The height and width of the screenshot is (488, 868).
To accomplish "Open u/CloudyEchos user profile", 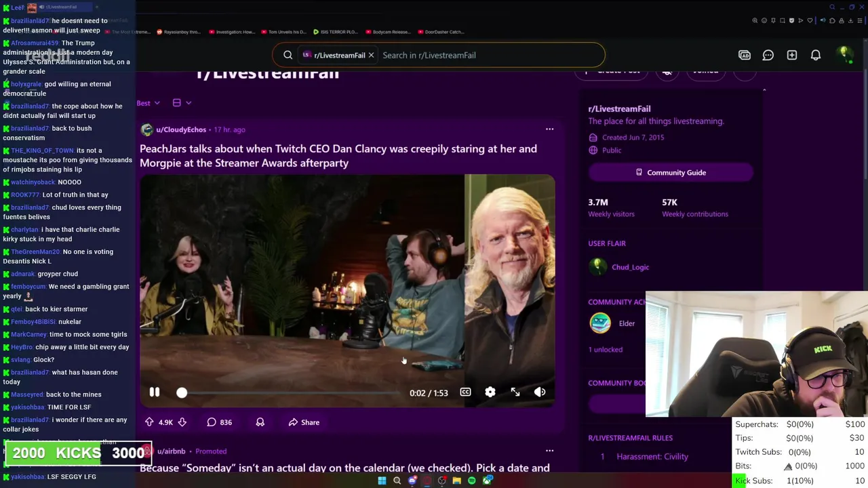I will (x=181, y=129).
